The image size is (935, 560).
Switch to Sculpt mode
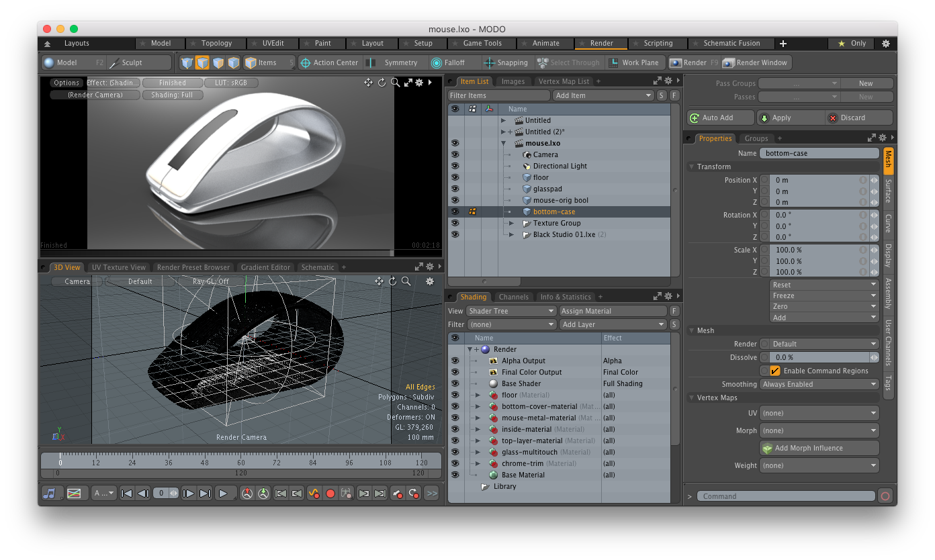tap(140, 62)
